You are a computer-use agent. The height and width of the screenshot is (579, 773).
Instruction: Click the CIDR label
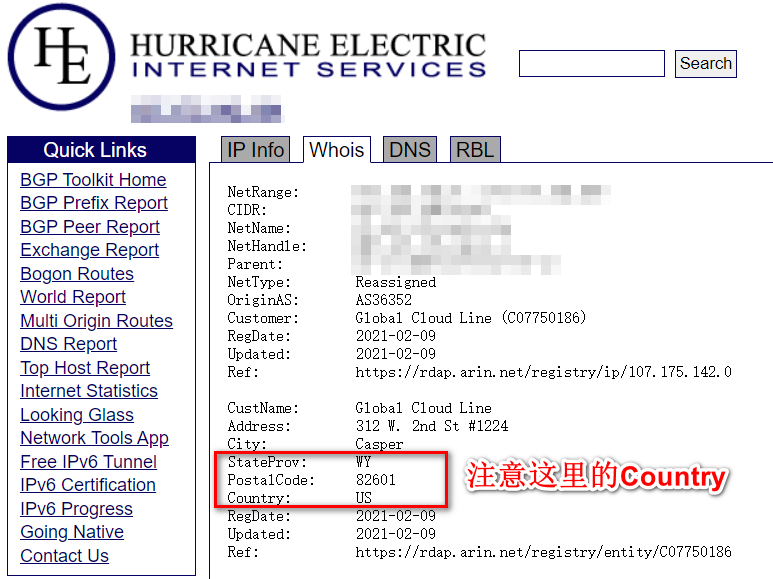click(x=247, y=210)
